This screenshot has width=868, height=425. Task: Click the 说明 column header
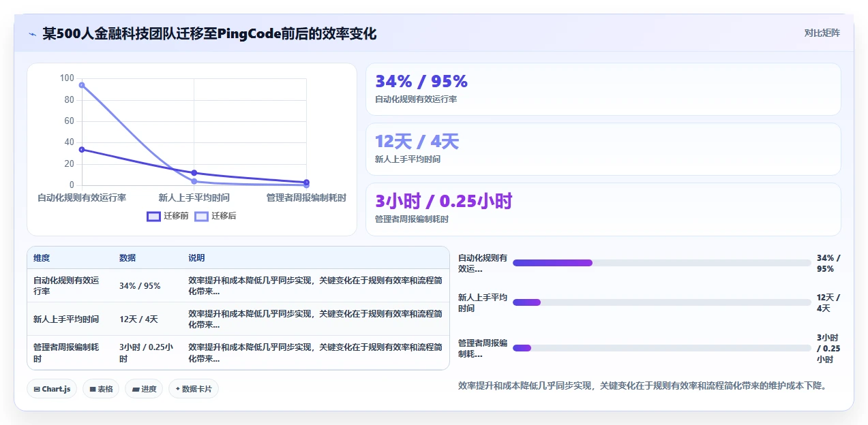click(196, 258)
